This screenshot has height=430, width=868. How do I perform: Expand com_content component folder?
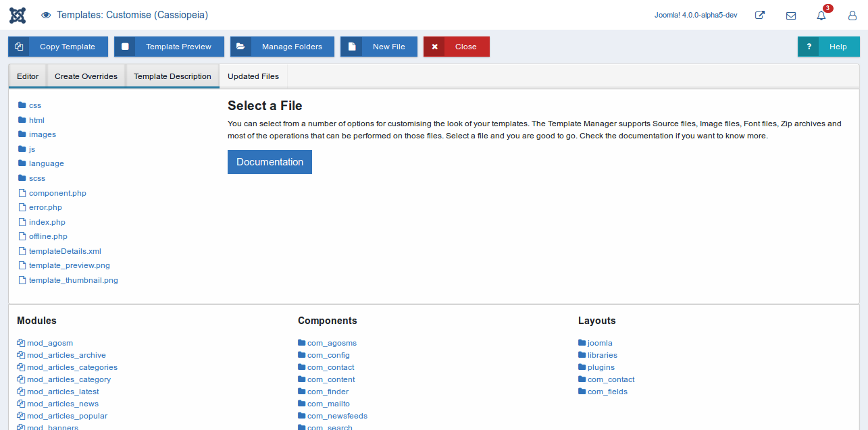[331, 379]
